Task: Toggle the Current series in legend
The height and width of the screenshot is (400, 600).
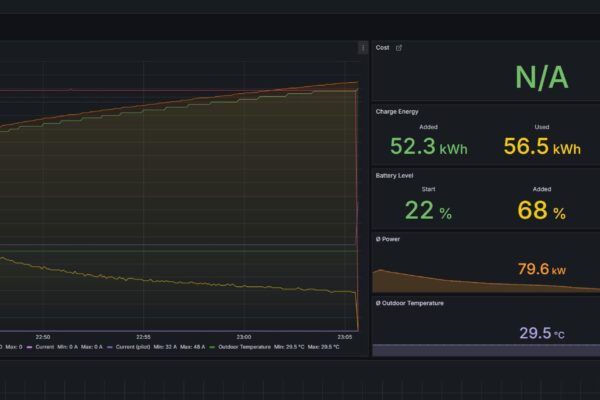Action: click(x=46, y=347)
